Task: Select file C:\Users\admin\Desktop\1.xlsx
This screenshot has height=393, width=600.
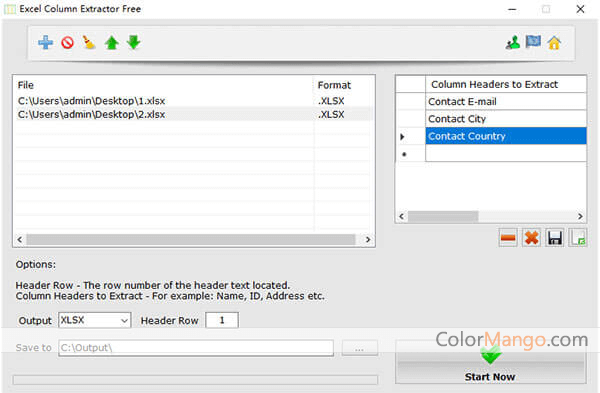Action: pyautogui.click(x=91, y=101)
